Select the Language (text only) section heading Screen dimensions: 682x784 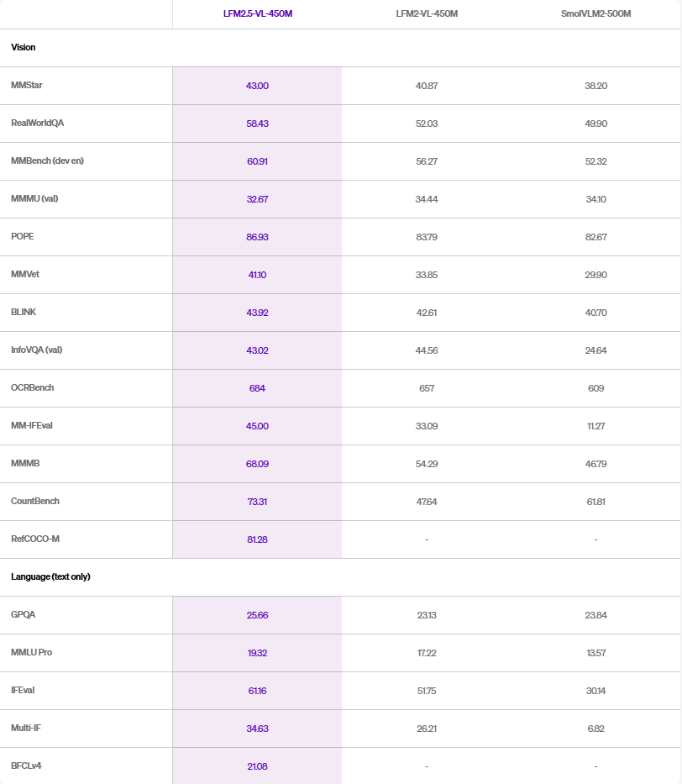50,577
